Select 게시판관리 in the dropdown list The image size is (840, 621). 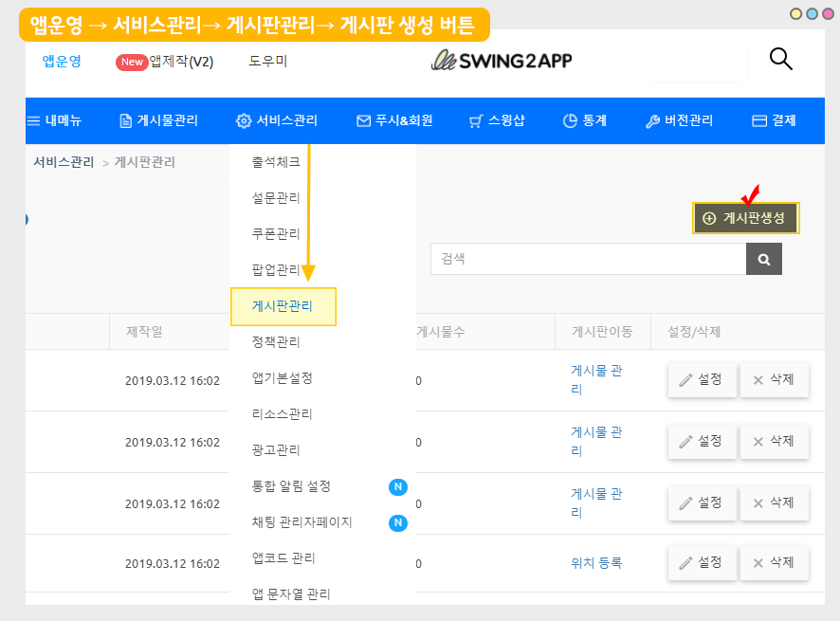[283, 306]
